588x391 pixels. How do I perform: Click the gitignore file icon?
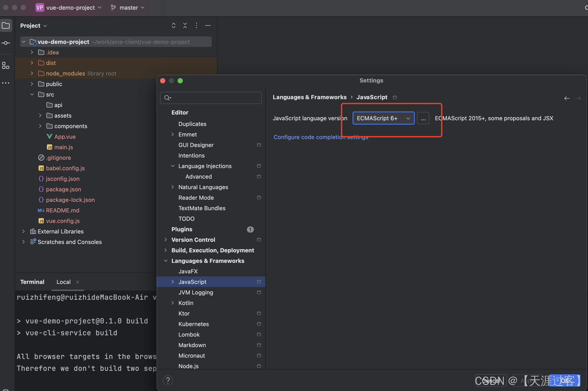[41, 157]
